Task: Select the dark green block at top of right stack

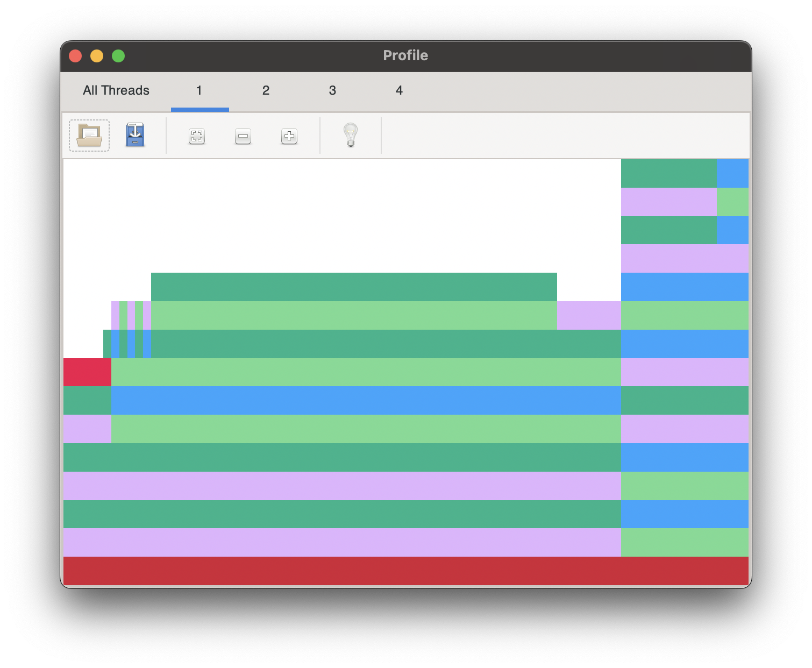Action: click(x=668, y=173)
